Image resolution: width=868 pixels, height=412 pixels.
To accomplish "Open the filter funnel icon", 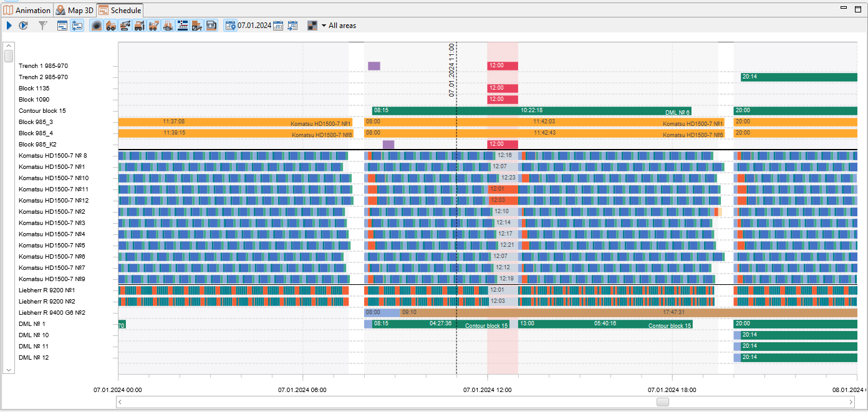I will (43, 26).
